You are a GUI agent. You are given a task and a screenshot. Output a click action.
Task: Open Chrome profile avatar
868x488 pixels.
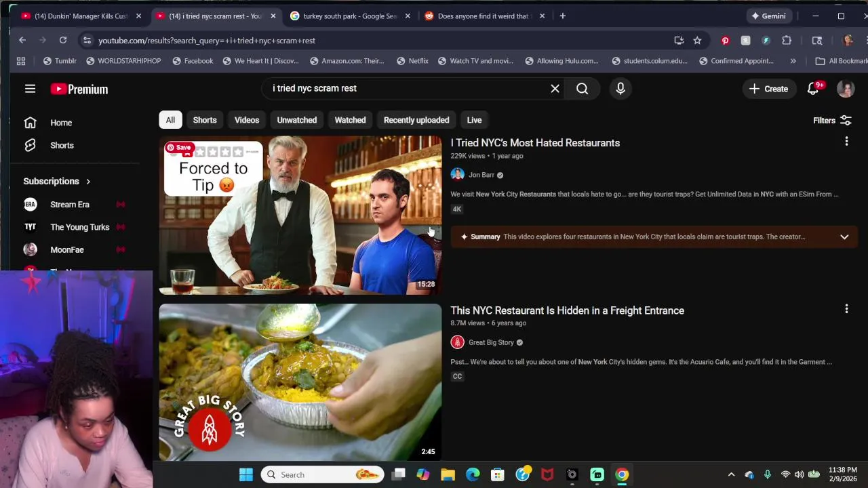pos(848,41)
